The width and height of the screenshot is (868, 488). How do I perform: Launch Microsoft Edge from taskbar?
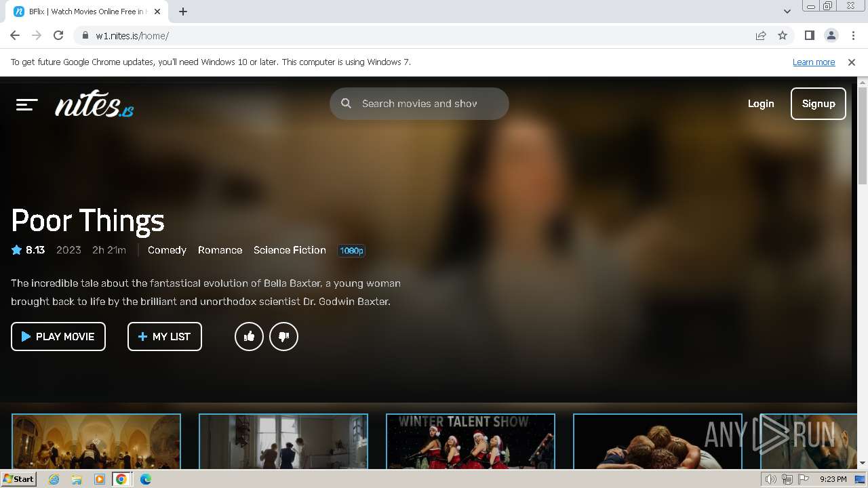click(x=146, y=479)
